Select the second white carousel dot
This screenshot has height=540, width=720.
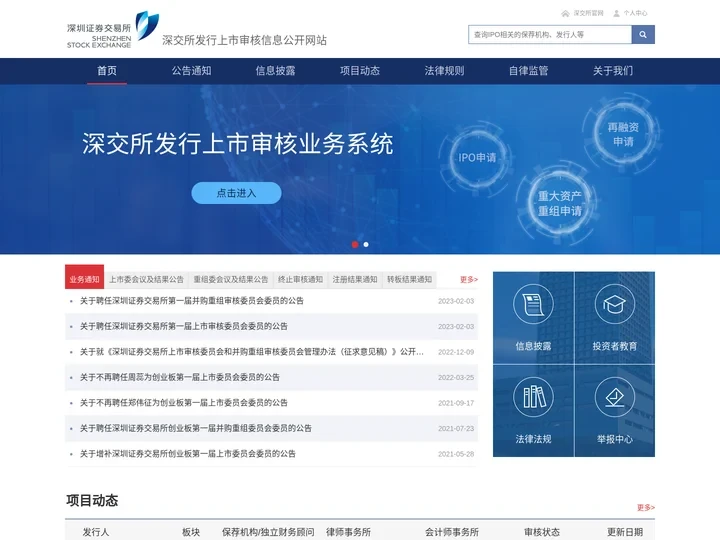click(366, 244)
